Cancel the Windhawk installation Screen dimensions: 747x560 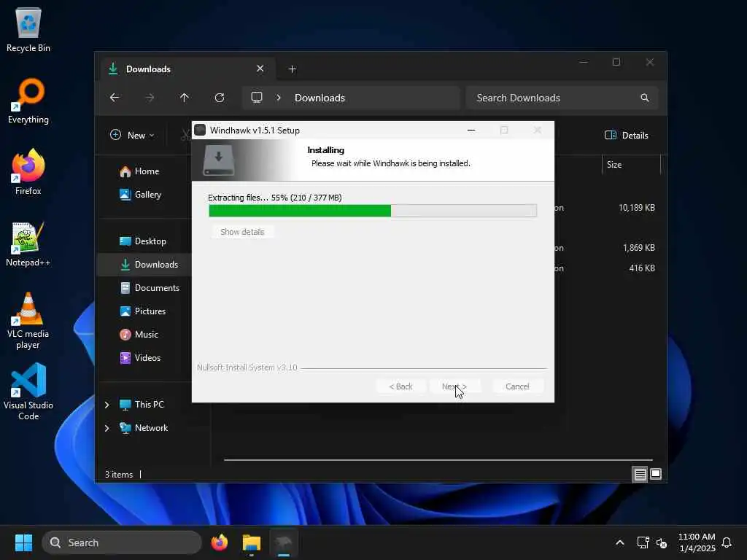(x=517, y=386)
